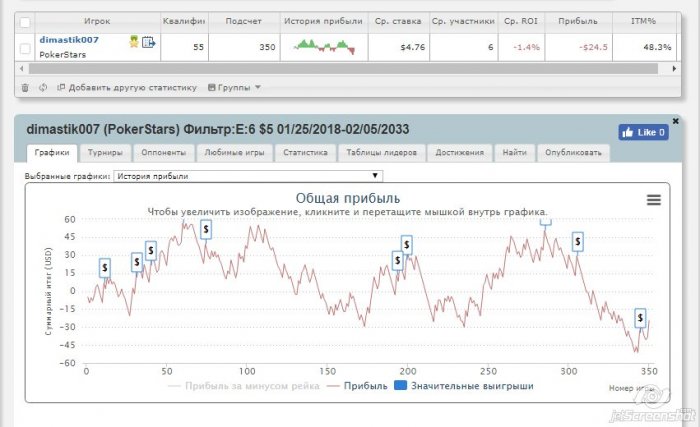Screen dimensions: 700x427
Task: Sort by the Игрок column header
Action: [x=97, y=21]
